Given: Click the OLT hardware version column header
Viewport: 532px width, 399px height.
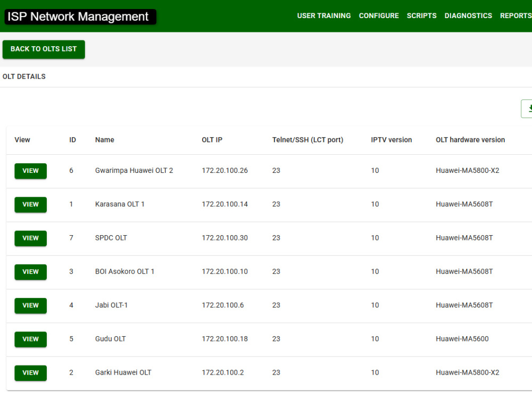Looking at the screenshot, I should pyautogui.click(x=470, y=140).
